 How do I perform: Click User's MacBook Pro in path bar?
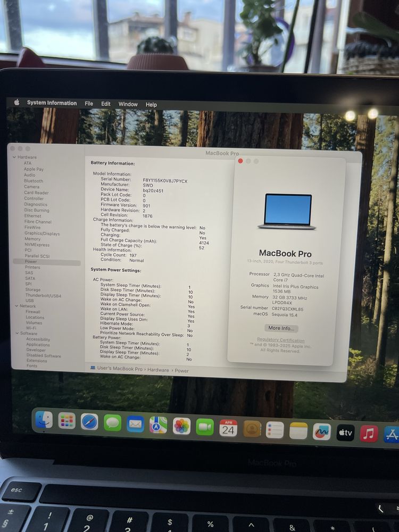(120, 369)
